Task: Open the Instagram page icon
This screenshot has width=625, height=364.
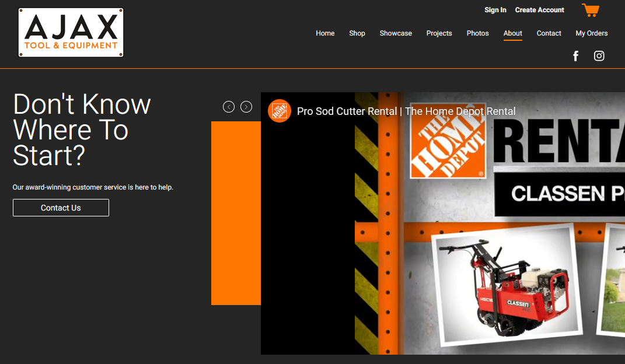Action: pyautogui.click(x=599, y=55)
